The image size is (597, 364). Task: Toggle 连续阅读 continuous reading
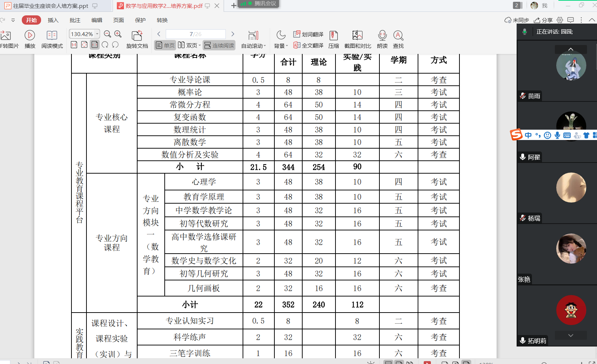219,45
